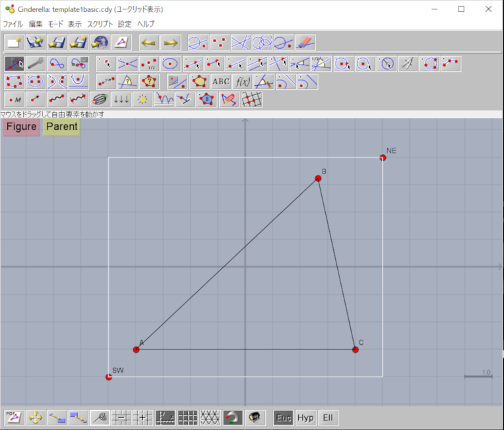Viewport: 504px width, 430px height.
Task: Select the add point tool
Action: click(106, 63)
